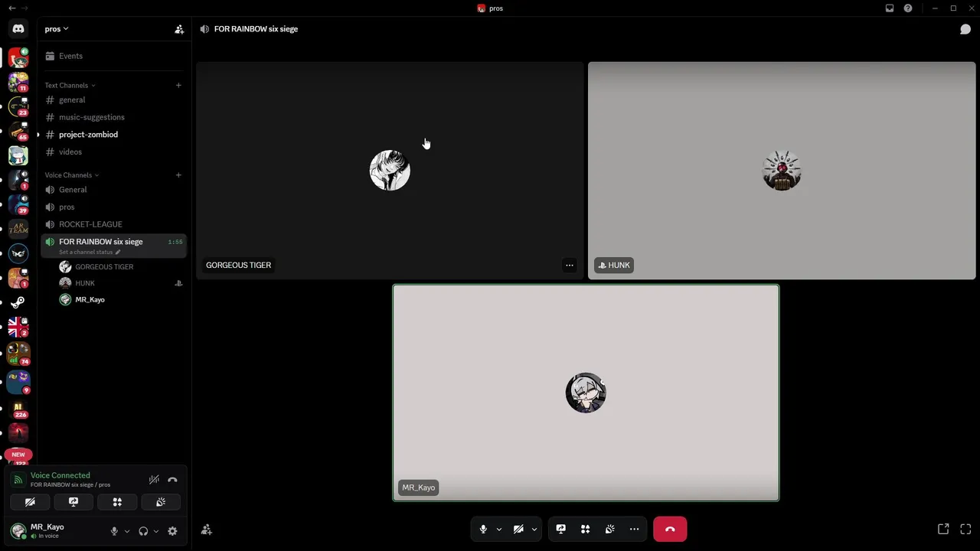
Task: Join the pros voice channel
Action: (113, 207)
